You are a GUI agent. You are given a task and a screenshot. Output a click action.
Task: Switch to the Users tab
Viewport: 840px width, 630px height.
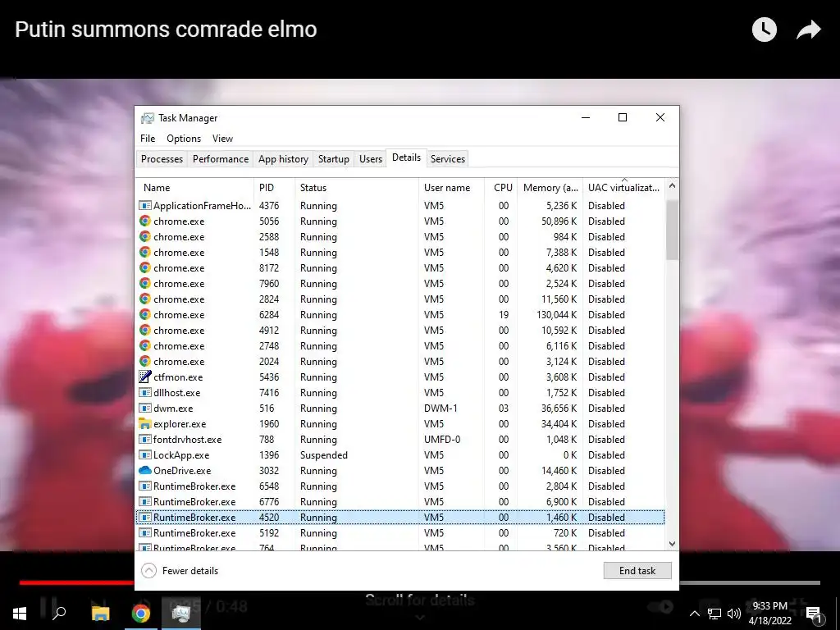[x=371, y=158]
